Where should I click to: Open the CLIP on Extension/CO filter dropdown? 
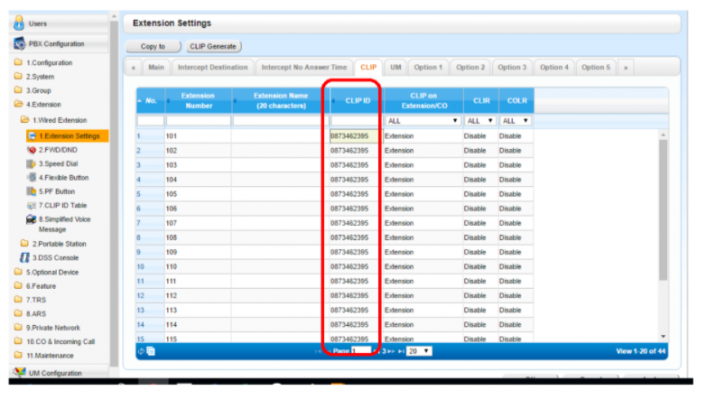tap(420, 120)
